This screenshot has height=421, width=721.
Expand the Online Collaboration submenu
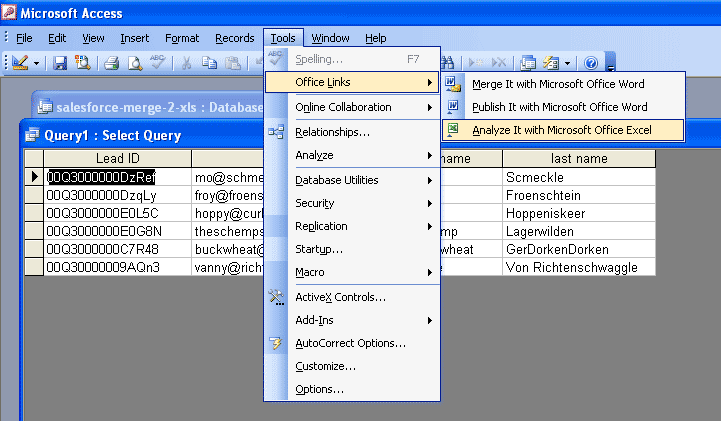pos(352,107)
